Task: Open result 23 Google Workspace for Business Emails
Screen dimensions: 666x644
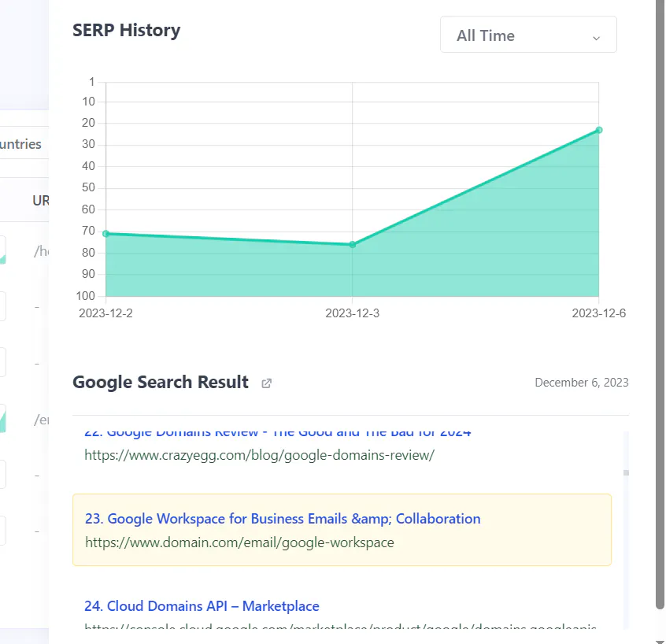Action: (283, 519)
